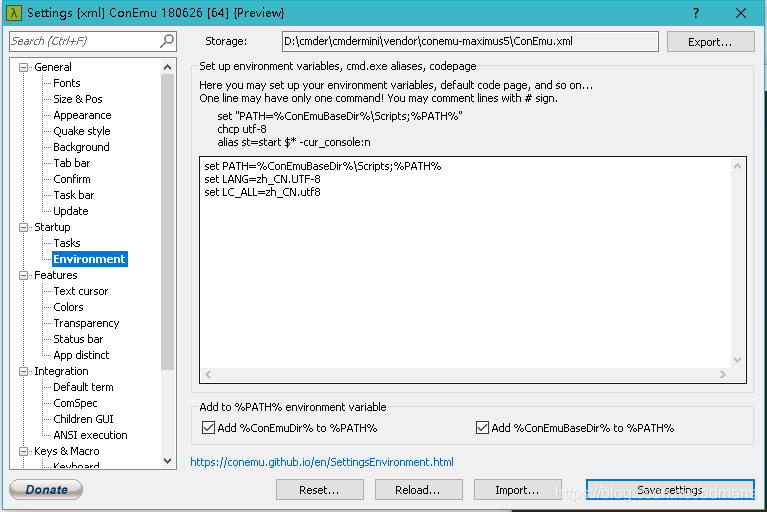767x512 pixels.
Task: Open Text cursor settings
Action: [x=81, y=291]
